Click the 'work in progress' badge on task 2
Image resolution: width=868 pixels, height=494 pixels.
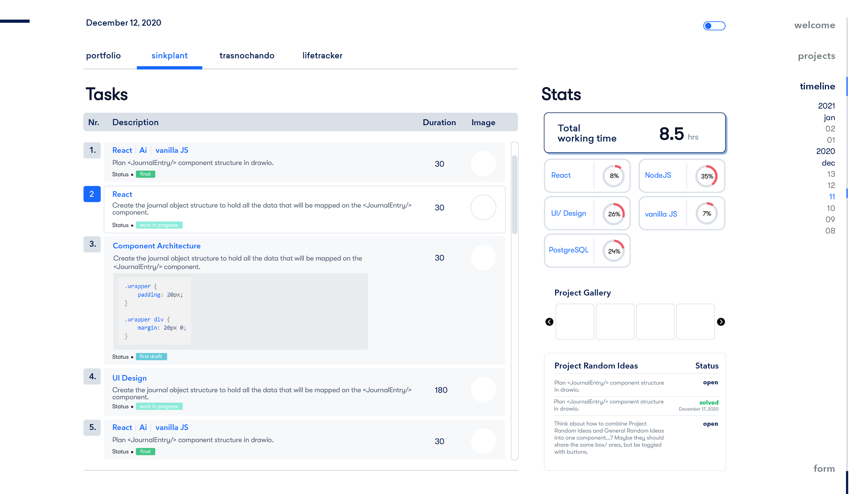click(160, 225)
